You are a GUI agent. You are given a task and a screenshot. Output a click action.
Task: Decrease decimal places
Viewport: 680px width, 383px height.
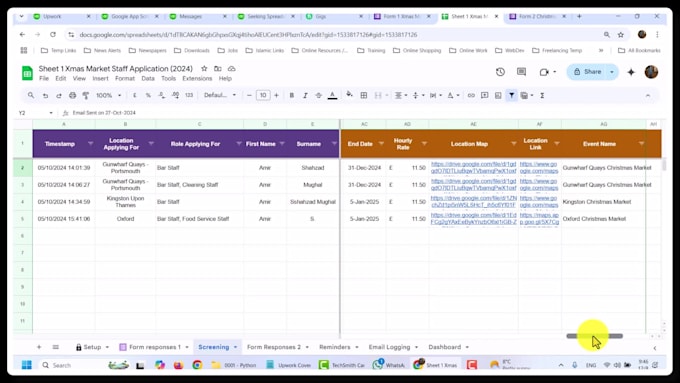(x=161, y=95)
